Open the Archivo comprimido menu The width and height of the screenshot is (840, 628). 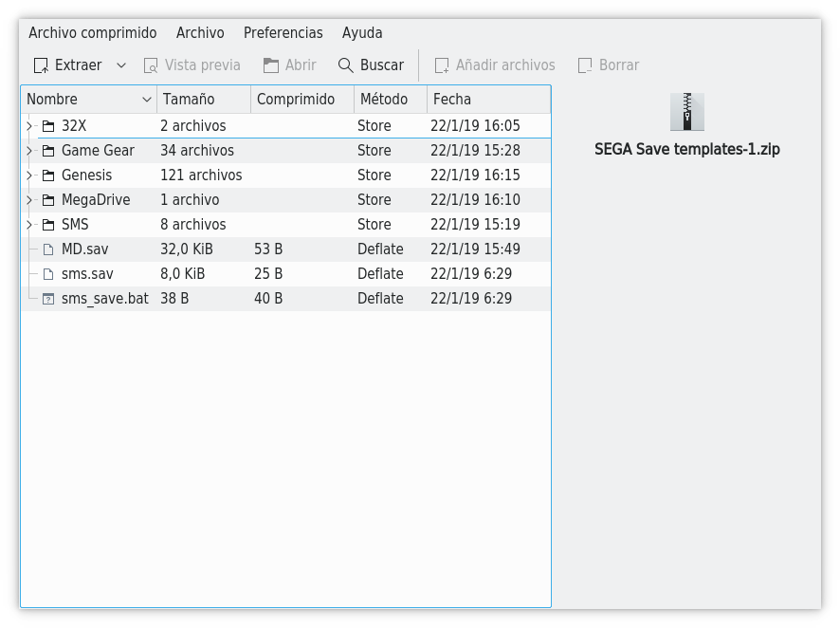pyautogui.click(x=92, y=33)
